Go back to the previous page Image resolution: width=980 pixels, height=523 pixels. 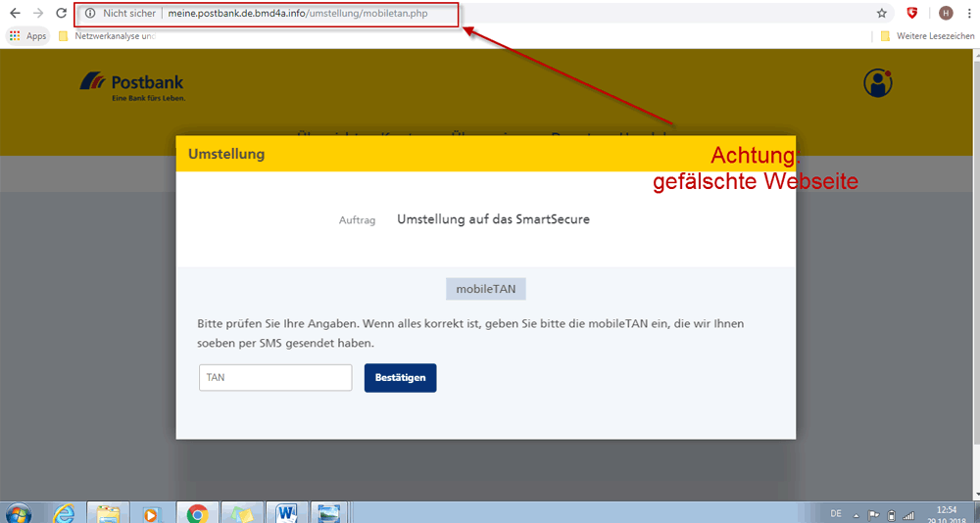[x=15, y=13]
